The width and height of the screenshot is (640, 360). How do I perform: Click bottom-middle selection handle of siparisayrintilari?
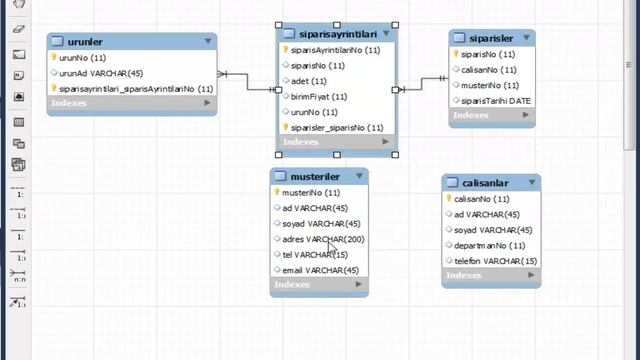[x=337, y=155]
